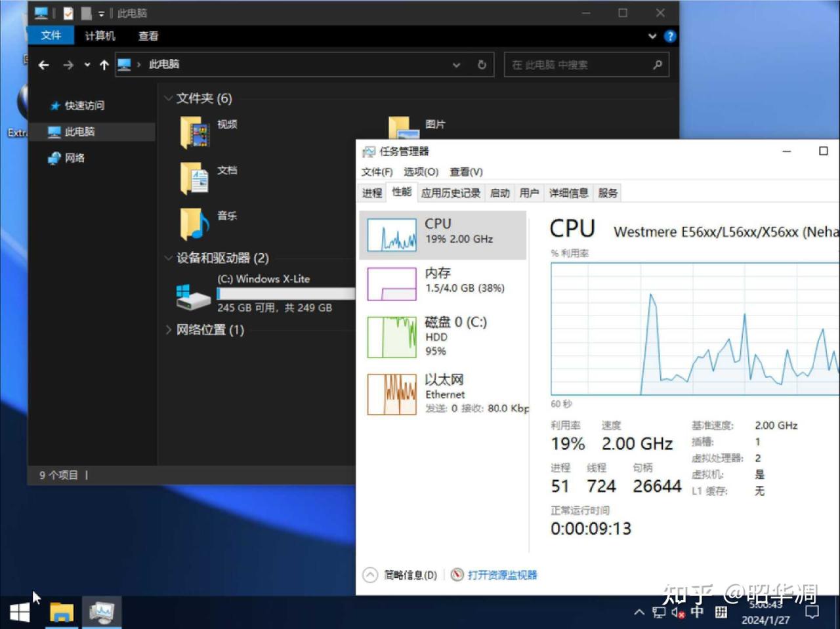The width and height of the screenshot is (840, 629).
Task: Click Task Manager on the taskbar
Action: [102, 613]
